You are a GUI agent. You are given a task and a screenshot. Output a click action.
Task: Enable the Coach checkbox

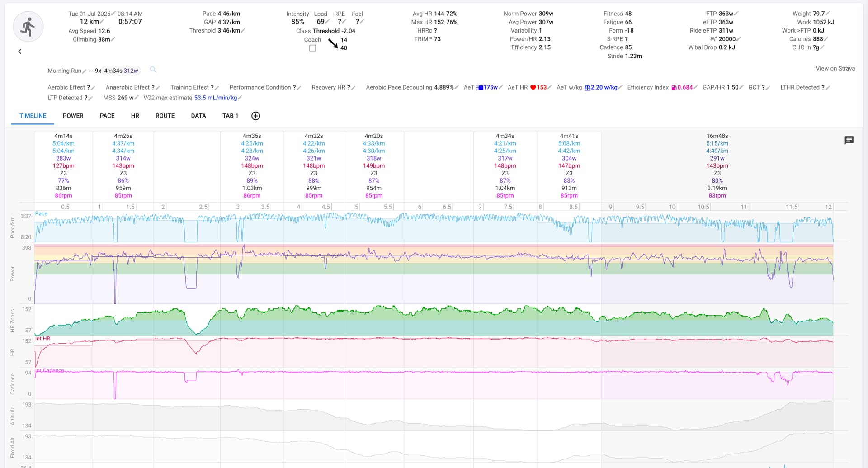coord(312,47)
